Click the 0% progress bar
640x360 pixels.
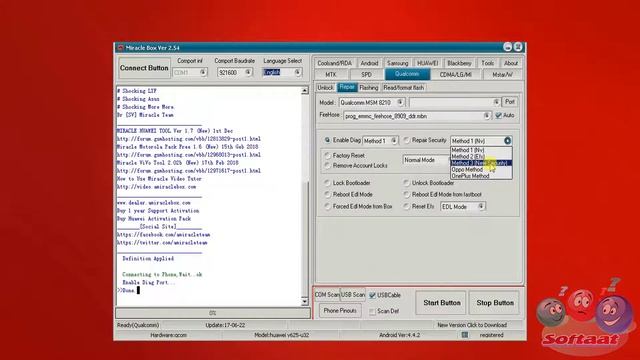point(213,313)
